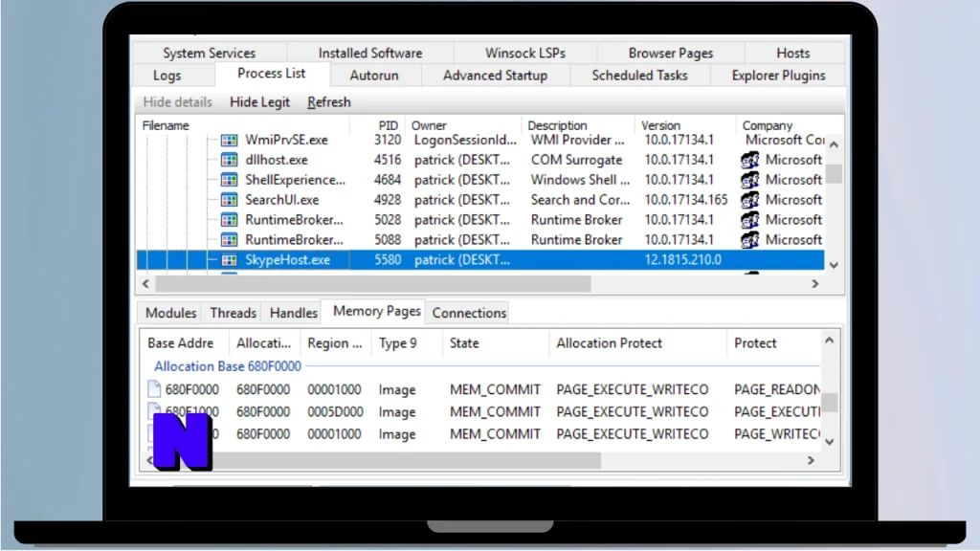Collapse the Allocation Base 680F0000 group
The image size is (980, 551).
point(228,366)
